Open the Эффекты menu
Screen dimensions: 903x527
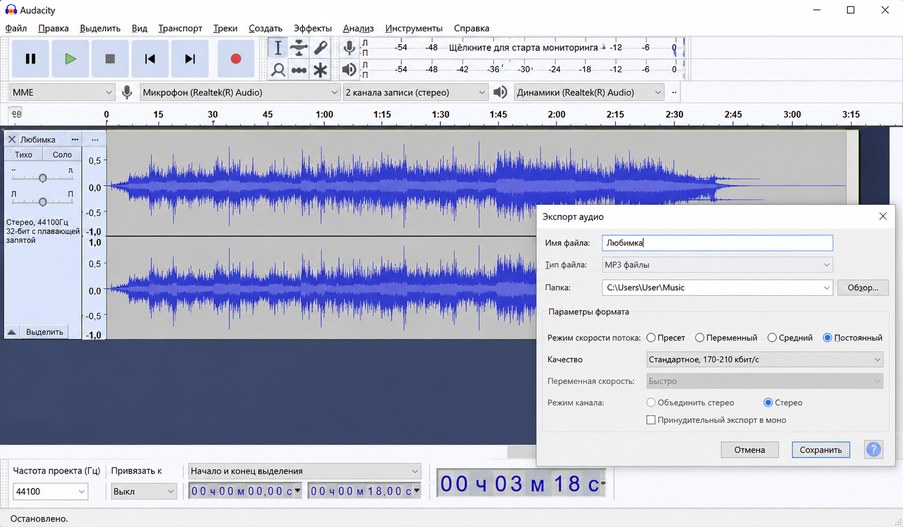pos(313,28)
